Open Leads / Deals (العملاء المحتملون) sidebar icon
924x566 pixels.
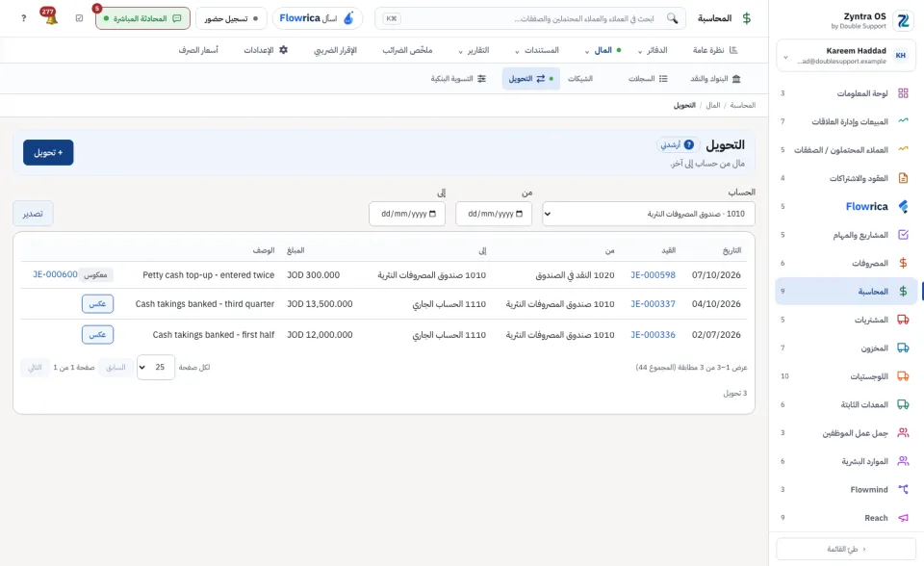pos(903,149)
